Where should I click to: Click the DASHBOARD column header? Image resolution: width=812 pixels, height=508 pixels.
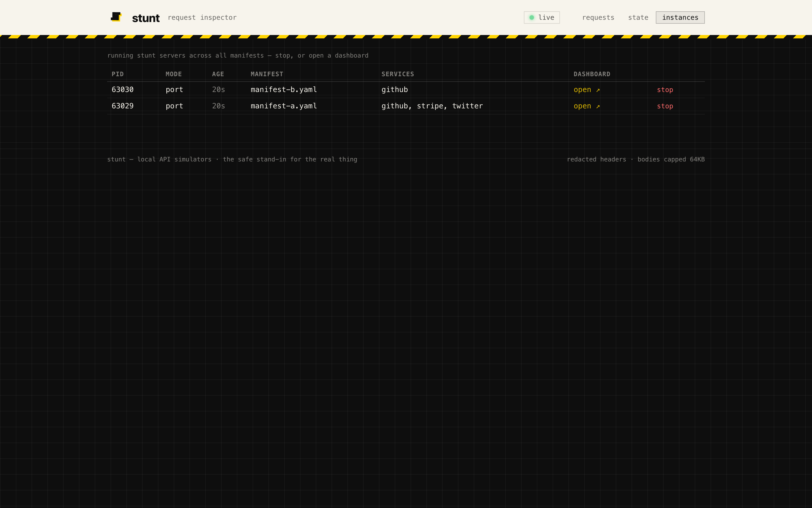pyautogui.click(x=592, y=74)
